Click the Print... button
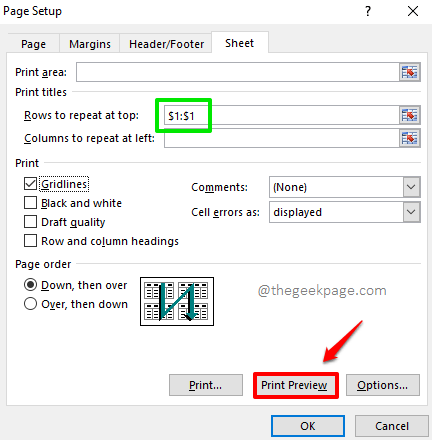The image size is (432, 440). pyautogui.click(x=206, y=385)
